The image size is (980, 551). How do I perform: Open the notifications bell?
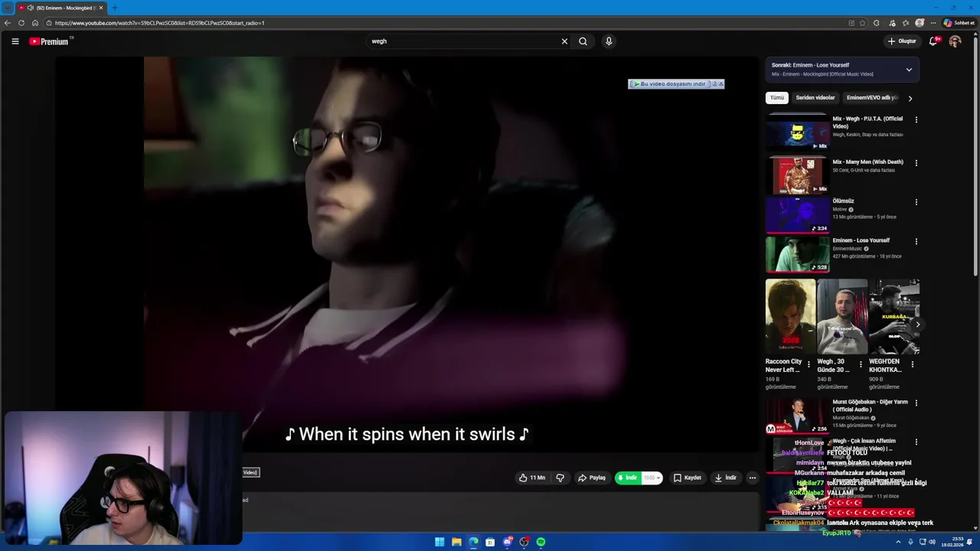click(933, 41)
